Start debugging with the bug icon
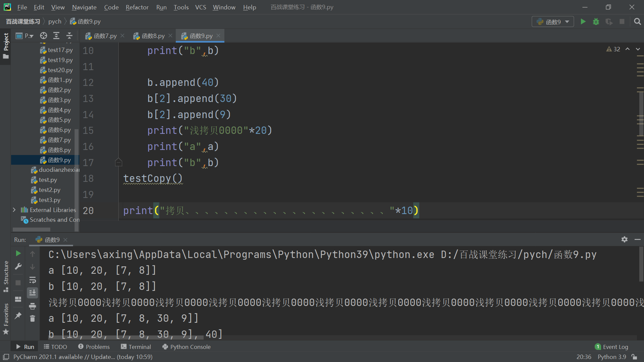This screenshot has width=644, height=362. (596, 22)
